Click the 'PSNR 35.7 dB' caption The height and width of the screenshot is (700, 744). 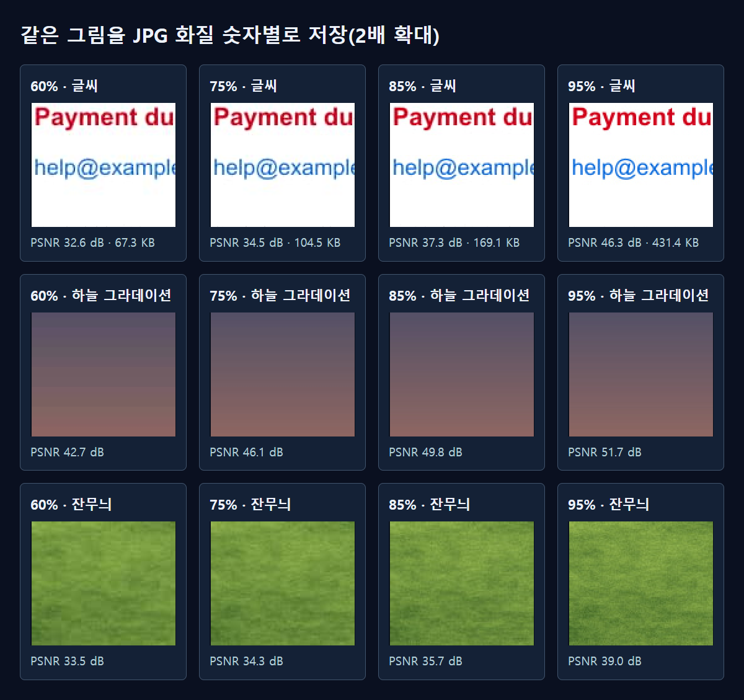[425, 662]
